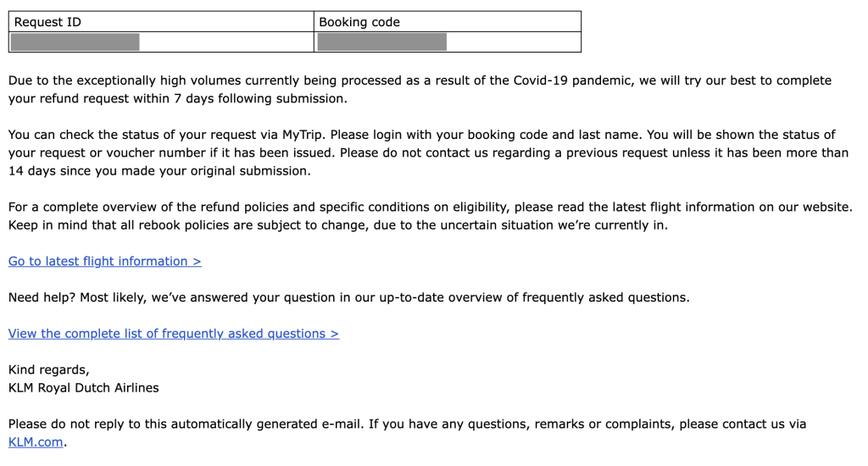Image resolution: width=868 pixels, height=466 pixels.
Task: Click the 'Kind regards,' closing line
Action: (48, 369)
